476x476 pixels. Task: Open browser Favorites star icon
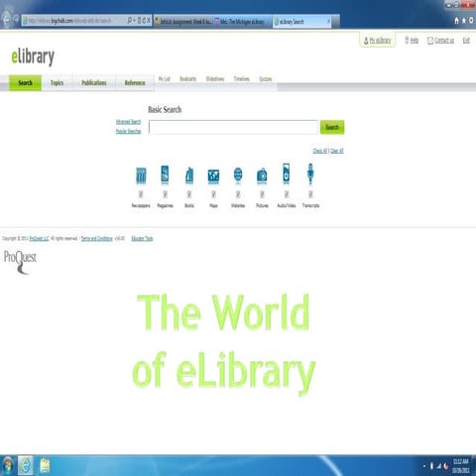464,21
